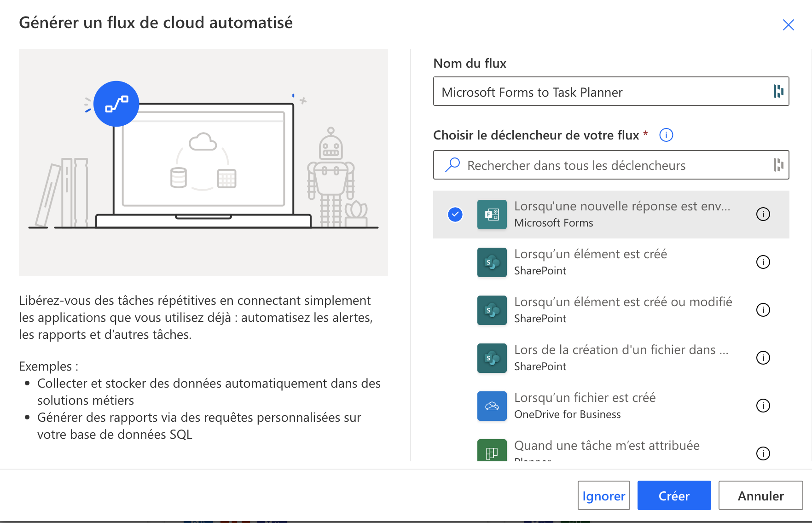Uncheck the selected Microsoft Forms trigger
Viewport: 812px width, 523px height.
coord(455,215)
